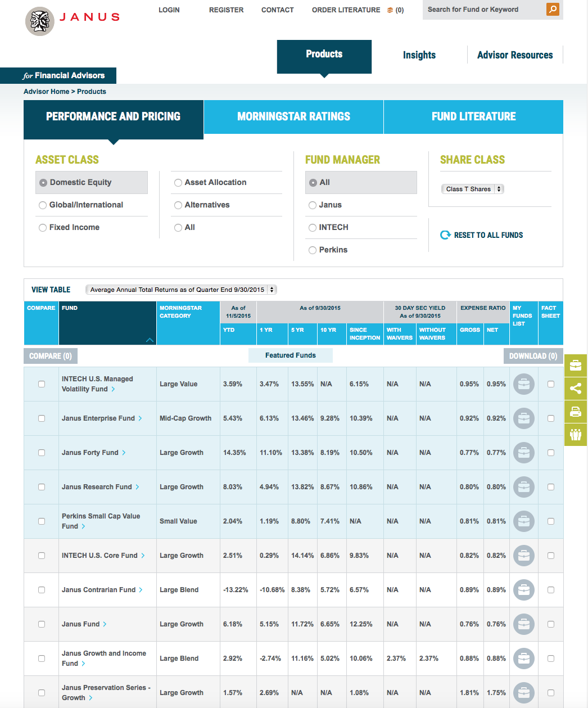Check compare box for Janus Contrarian Fund
Viewport: 588px width, 708px height.
pos(42,590)
